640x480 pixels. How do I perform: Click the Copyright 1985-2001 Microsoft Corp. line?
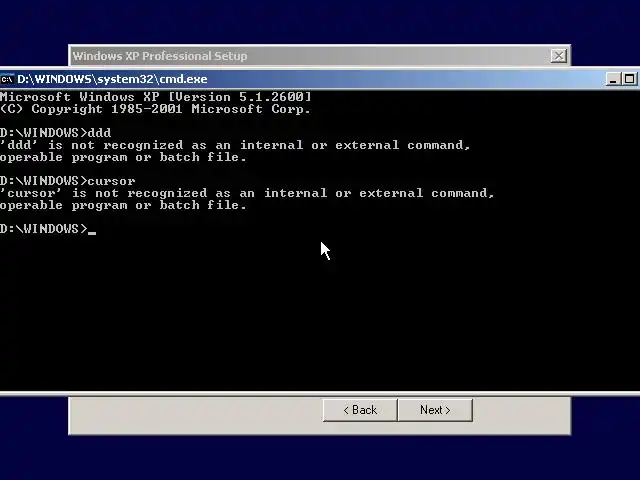[156, 109]
